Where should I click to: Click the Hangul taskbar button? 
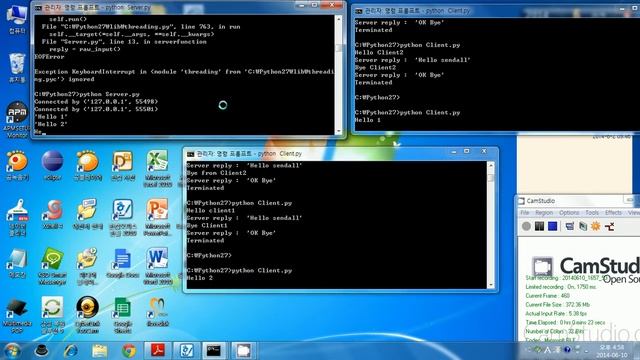(187, 351)
